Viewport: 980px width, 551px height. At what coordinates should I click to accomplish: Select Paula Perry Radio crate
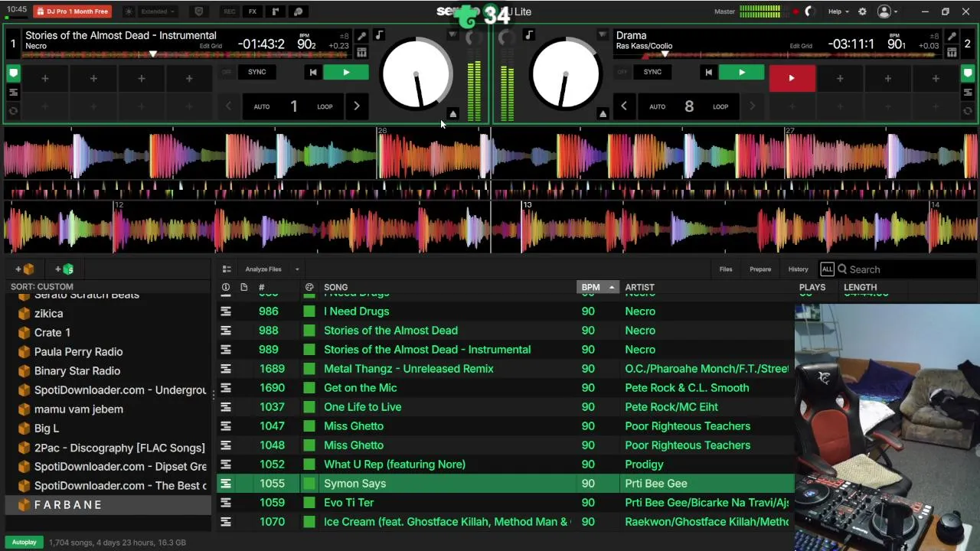point(107,352)
